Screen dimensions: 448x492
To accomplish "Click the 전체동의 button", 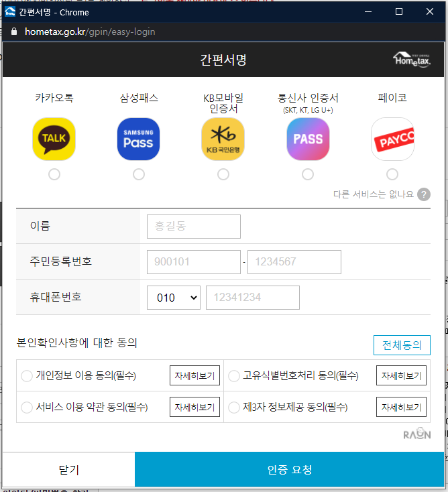I will pos(402,345).
